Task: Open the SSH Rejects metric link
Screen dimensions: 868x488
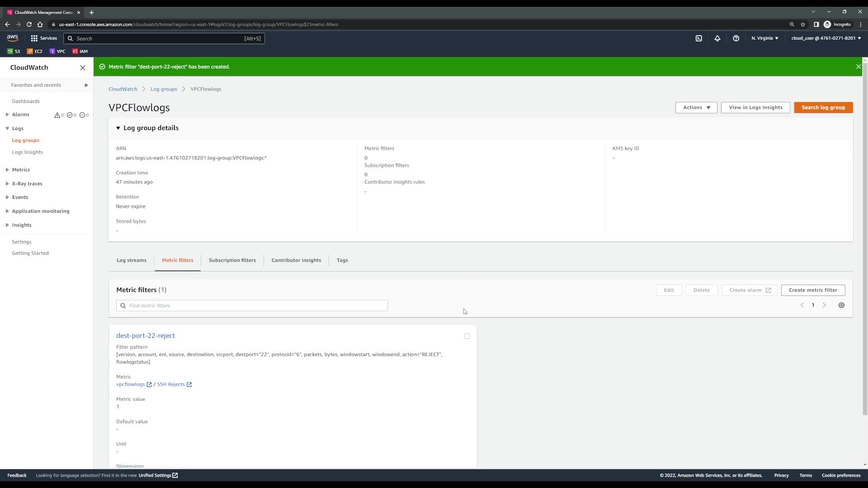Action: 171,385
